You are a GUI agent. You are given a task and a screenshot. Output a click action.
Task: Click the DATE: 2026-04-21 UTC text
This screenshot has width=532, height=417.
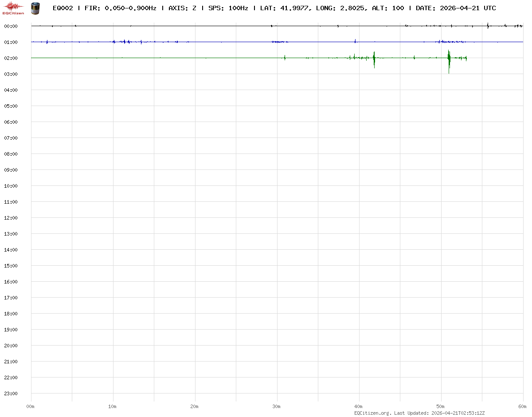pyautogui.click(x=456, y=8)
